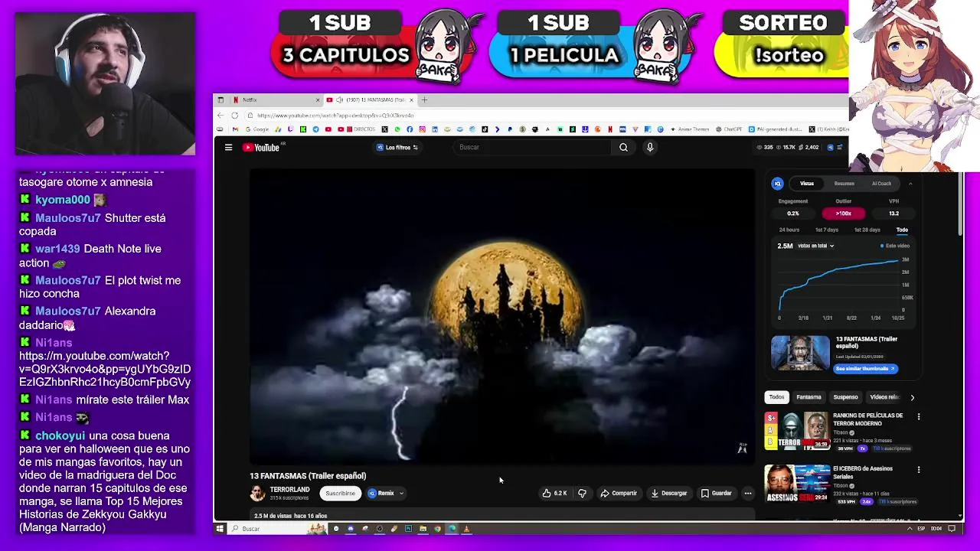Open options for RANKING DE PELÍCULAS video
Screen dimensions: 980x551
click(919, 417)
